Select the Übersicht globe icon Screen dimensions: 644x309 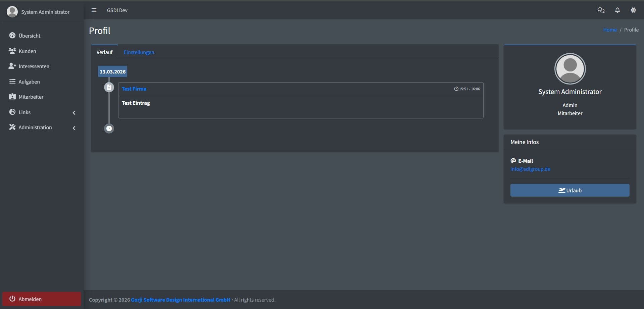click(12, 35)
